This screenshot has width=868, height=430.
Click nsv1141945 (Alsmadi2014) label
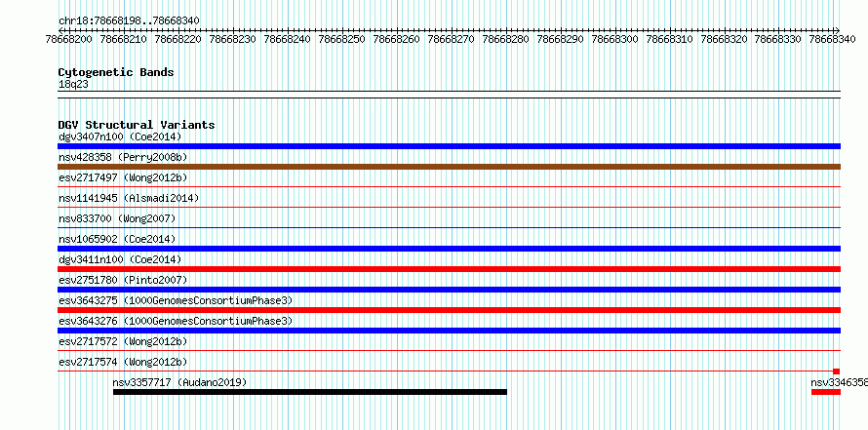[x=129, y=198]
